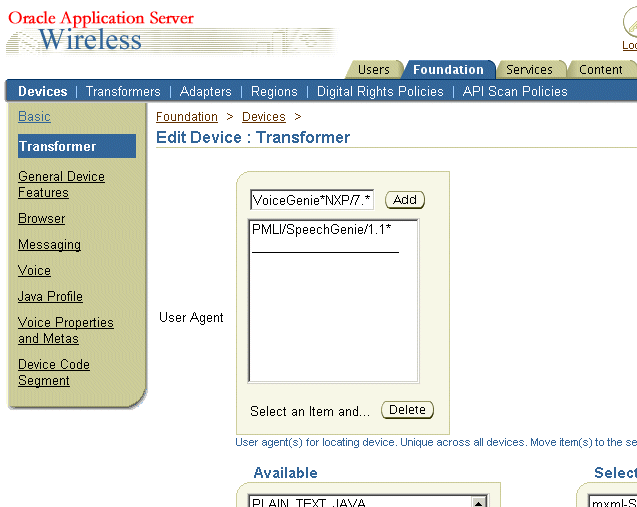Open the Messaging sidebar link
The height and width of the screenshot is (507, 637).
(x=49, y=245)
